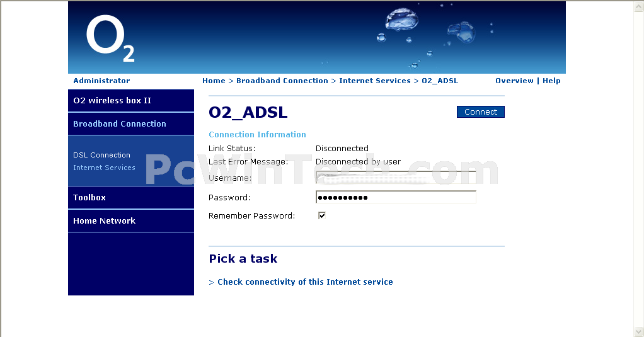
Task: Click the O2 logo in the banner
Action: [x=110, y=38]
